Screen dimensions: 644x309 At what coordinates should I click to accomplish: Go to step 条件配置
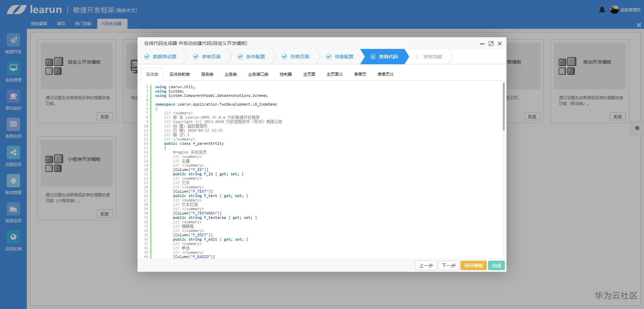tap(251, 57)
